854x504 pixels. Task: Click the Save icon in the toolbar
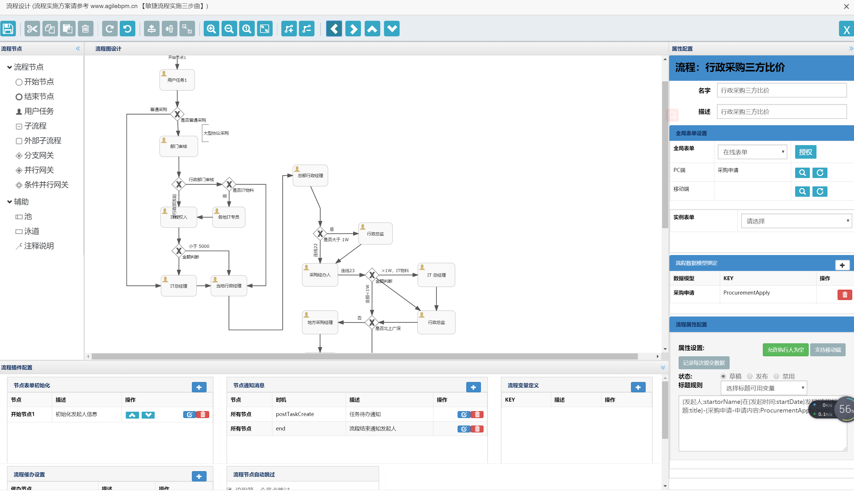pos(8,29)
